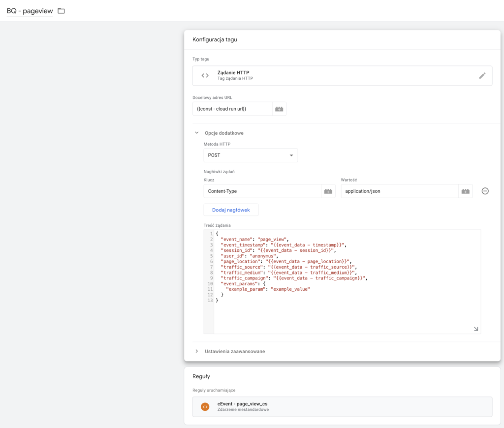Click the folder icon beside the tag name
The width and height of the screenshot is (504, 428).
[61, 11]
